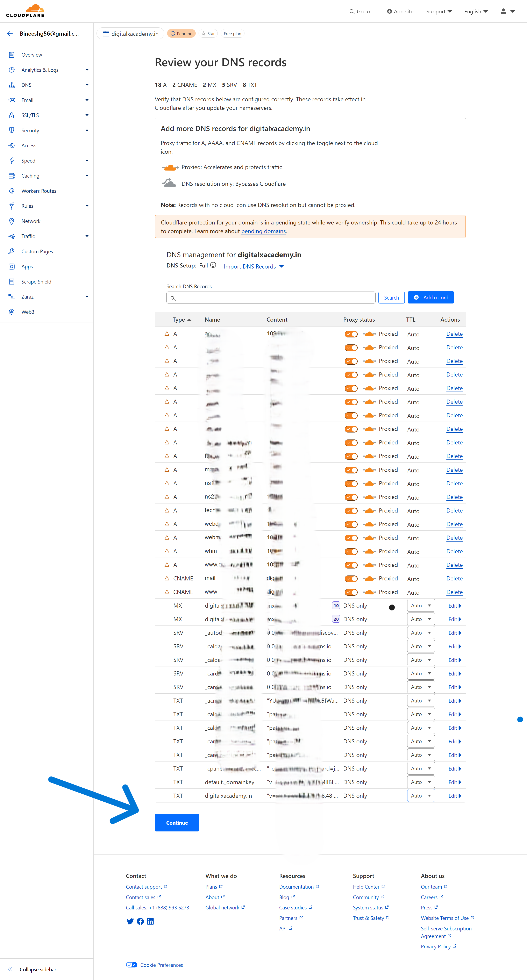
Task: Open the pending domains link
Action: coord(263,231)
